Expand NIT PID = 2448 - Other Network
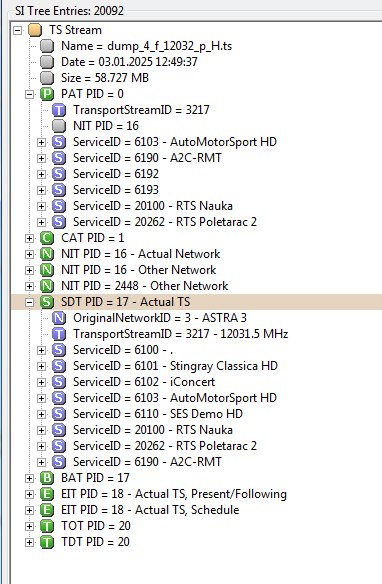Image resolution: width=382 pixels, height=584 pixels. point(29,286)
